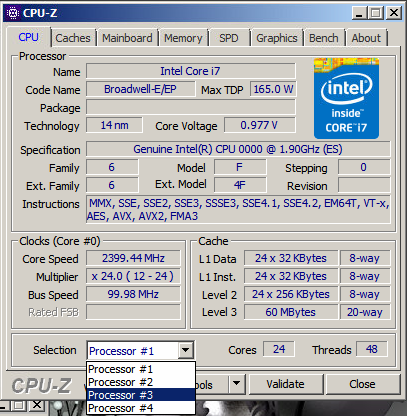Open the Mainboard tab

click(127, 38)
